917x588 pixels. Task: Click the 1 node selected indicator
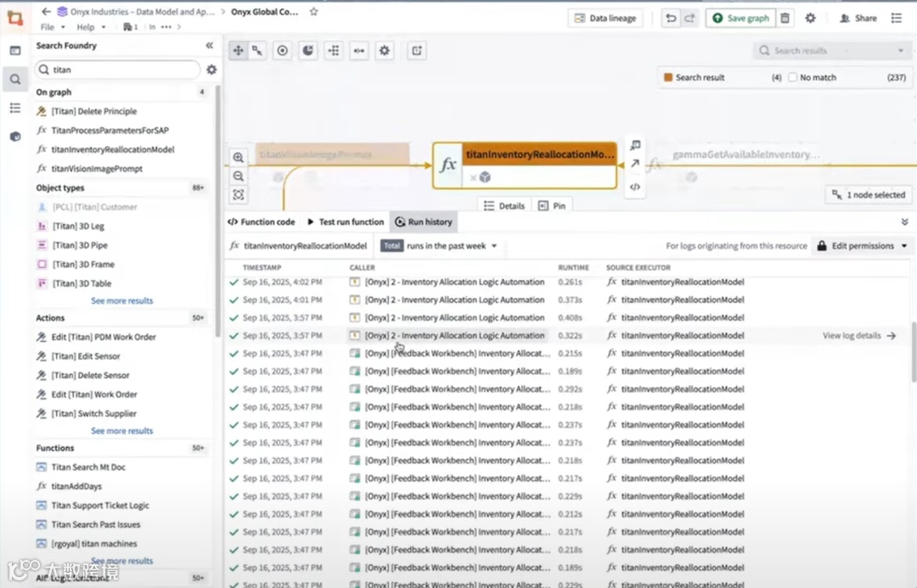(x=869, y=194)
